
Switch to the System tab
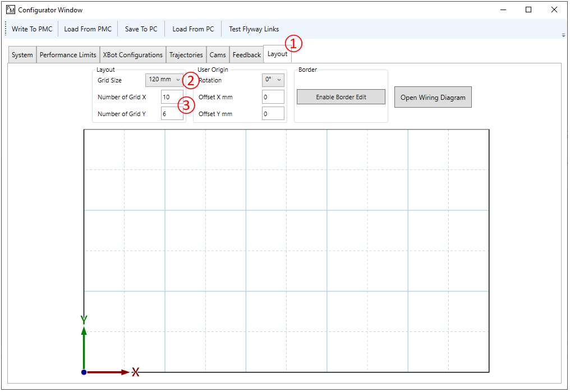click(x=22, y=54)
